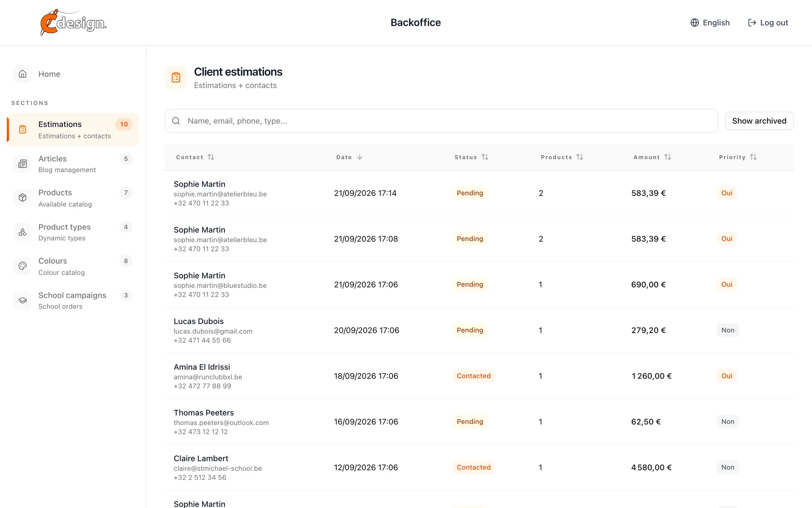812x508 pixels.
Task: Click the amount 62,50 €
Action: (646, 422)
